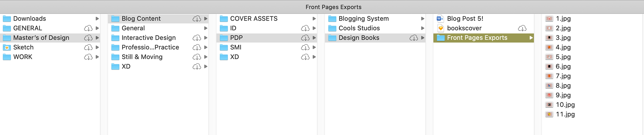Click the cloud download icon beside Design Books
The width and height of the screenshot is (644, 135).
[x=414, y=38]
